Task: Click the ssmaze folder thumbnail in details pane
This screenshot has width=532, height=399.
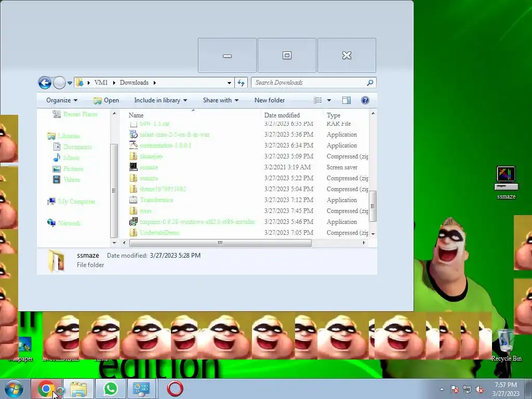Action: pos(56,261)
